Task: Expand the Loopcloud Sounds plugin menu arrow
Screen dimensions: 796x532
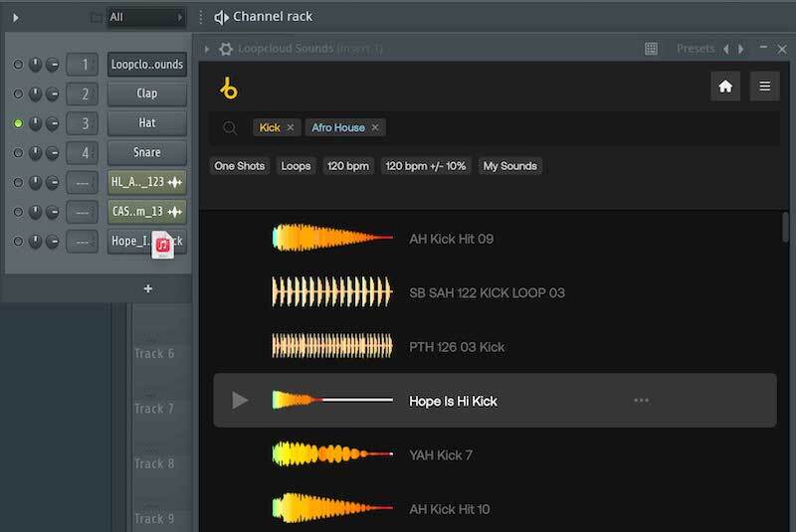Action: 207,49
